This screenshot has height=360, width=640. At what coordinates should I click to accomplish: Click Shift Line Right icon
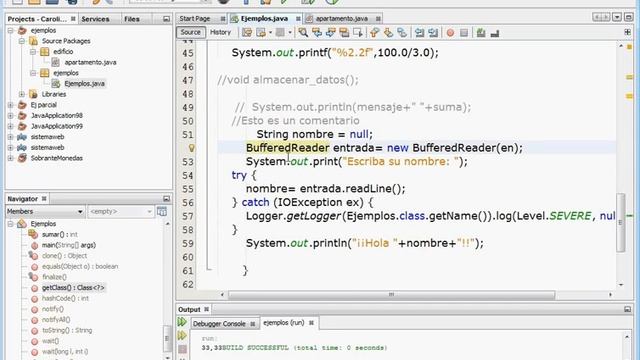point(433,33)
